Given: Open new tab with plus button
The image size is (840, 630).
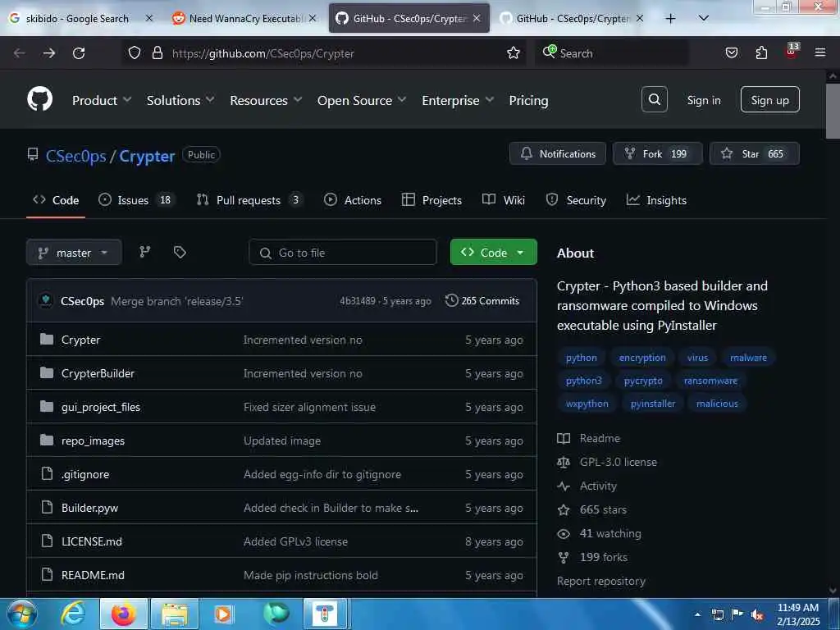Looking at the screenshot, I should point(670,19).
